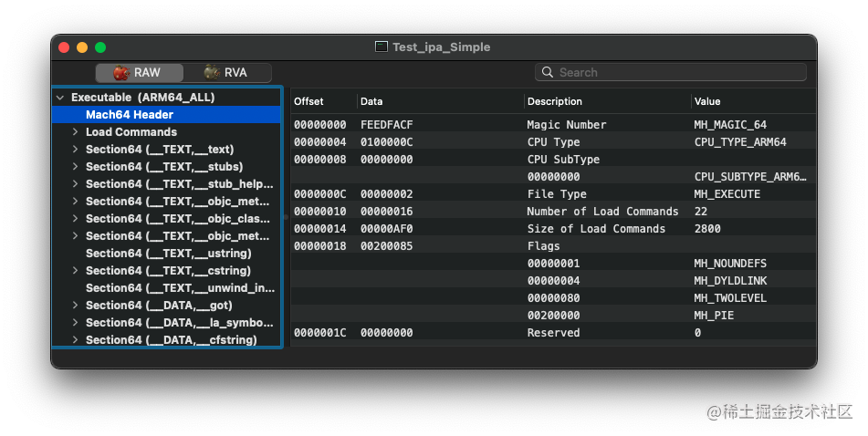Image resolution: width=868 pixels, height=436 pixels.
Task: Focus the Search input field
Action: 670,72
